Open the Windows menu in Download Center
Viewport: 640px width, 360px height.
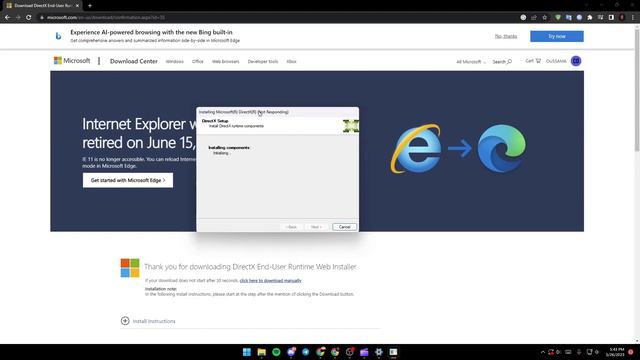click(175, 62)
